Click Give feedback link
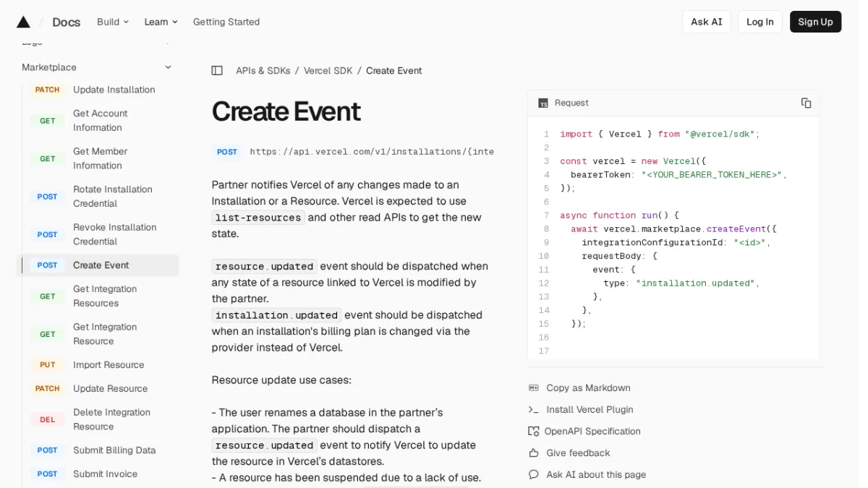Viewport: 868px width, 488px height. tap(579, 453)
